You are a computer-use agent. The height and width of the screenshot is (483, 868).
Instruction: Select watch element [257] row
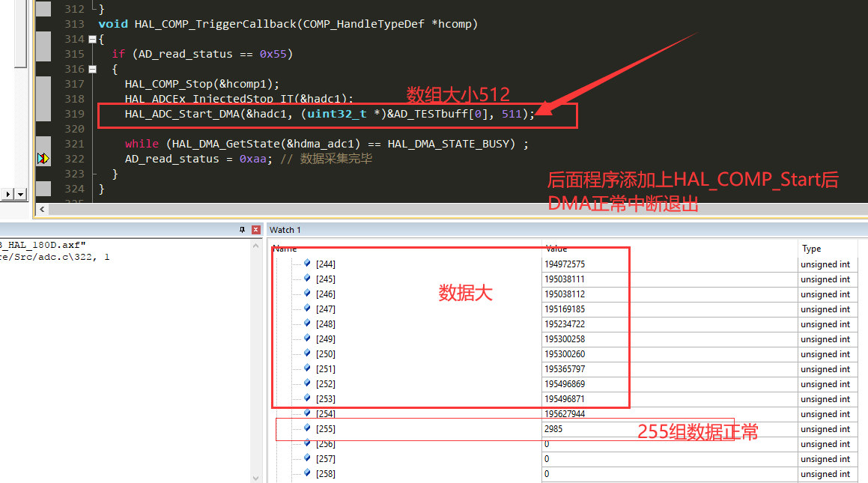point(562,458)
